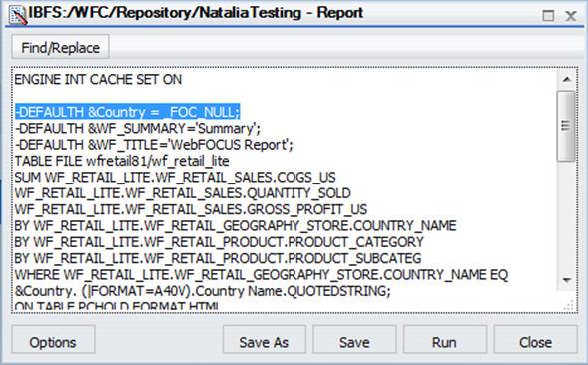The image size is (588, 365).
Task: Click the WHERE COUNTRY_NAME EQ line
Action: (262, 275)
